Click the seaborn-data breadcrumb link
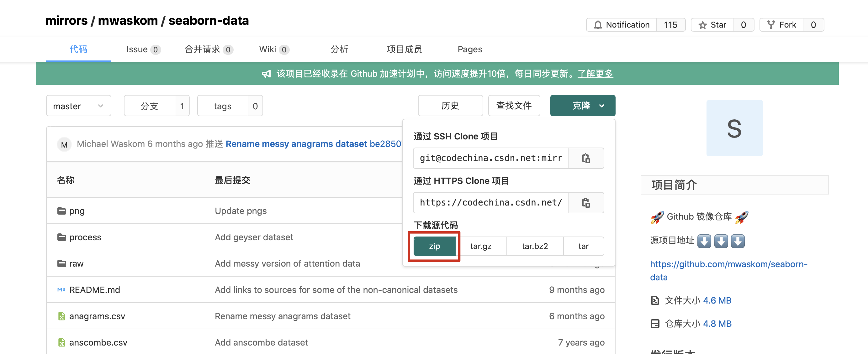 tap(209, 21)
